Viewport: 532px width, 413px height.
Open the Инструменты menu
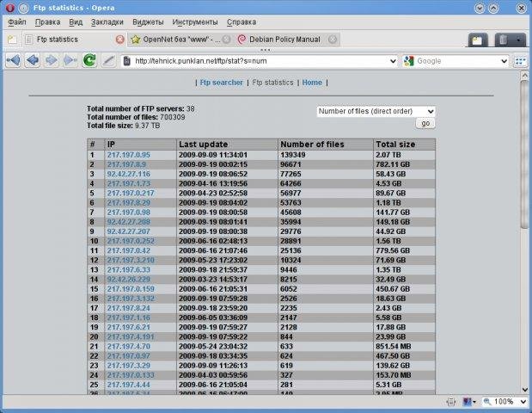point(195,22)
